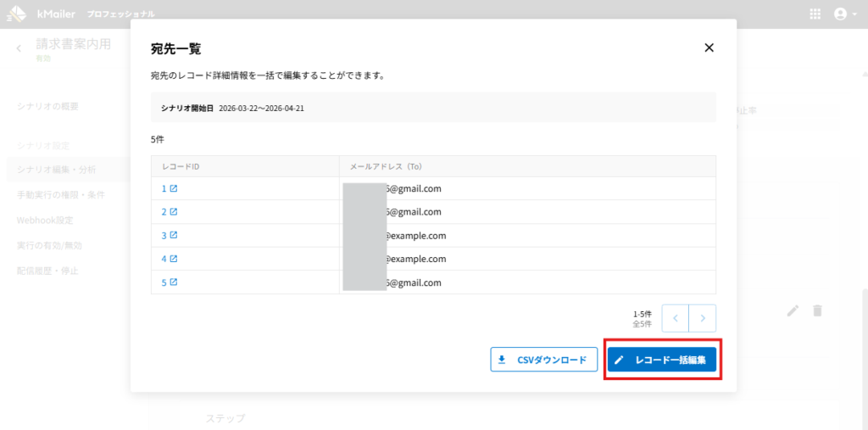This screenshot has width=868, height=430.
Task: Click the back arrow beside 請求書案内用
Action: click(19, 49)
